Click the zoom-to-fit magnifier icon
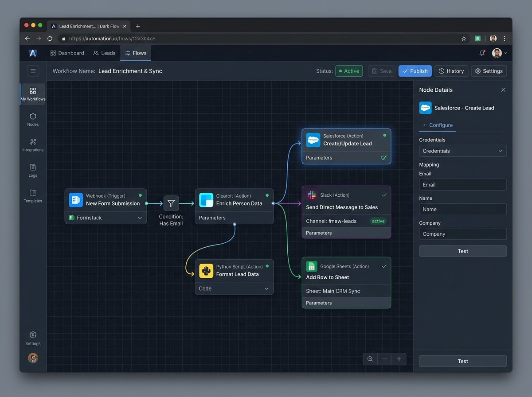532x397 pixels. click(x=370, y=359)
